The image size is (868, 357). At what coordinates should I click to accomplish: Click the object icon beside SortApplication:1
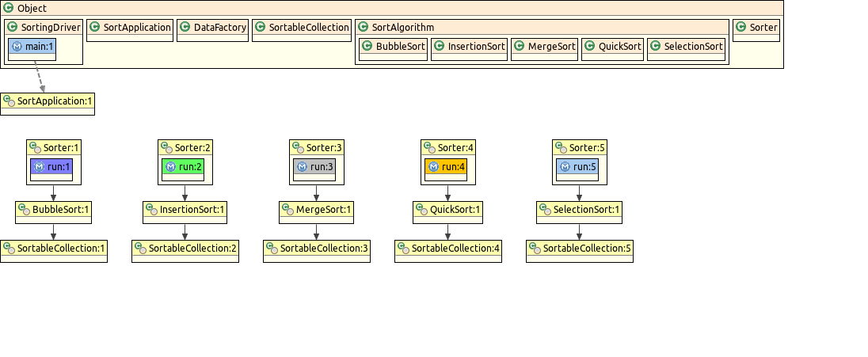(9, 101)
